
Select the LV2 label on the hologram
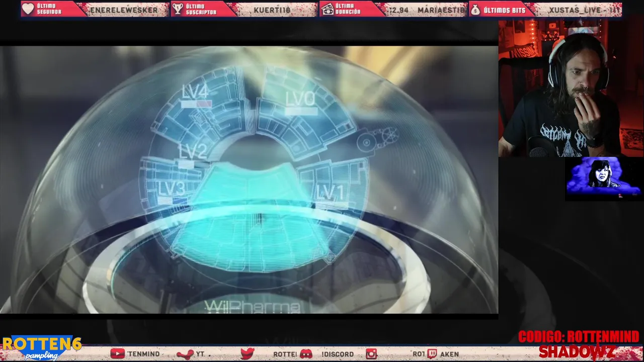pos(193,151)
